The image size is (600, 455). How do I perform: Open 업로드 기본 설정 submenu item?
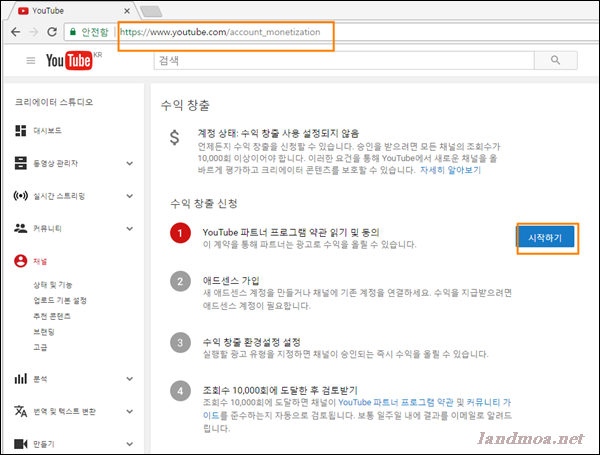(60, 300)
